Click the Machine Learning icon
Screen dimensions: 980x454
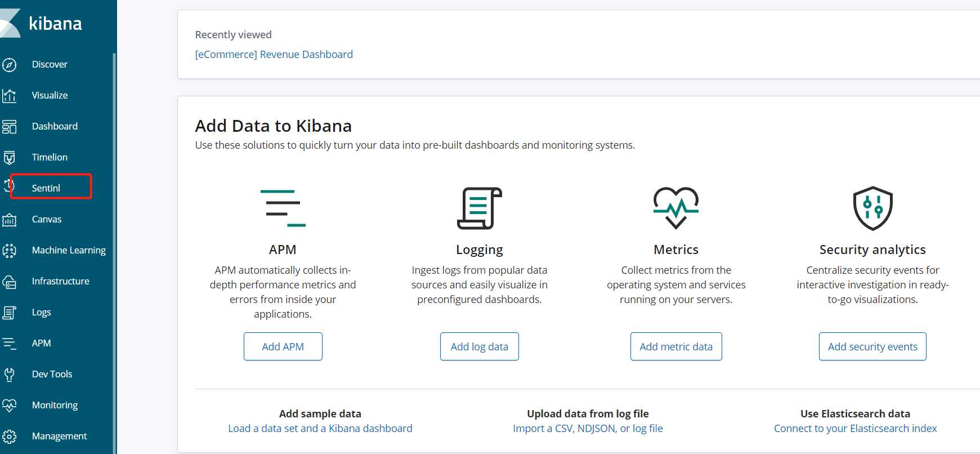[x=9, y=251]
